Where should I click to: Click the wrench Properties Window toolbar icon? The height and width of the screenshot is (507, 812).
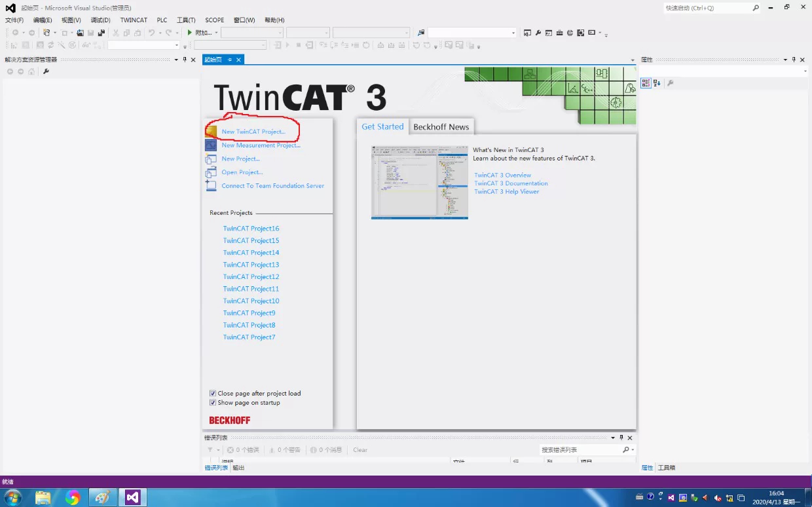tap(538, 33)
